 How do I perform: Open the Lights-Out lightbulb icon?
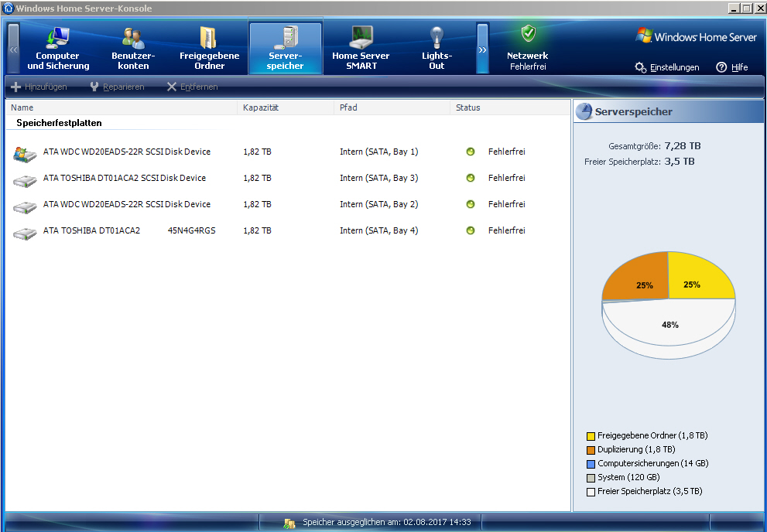click(x=437, y=37)
